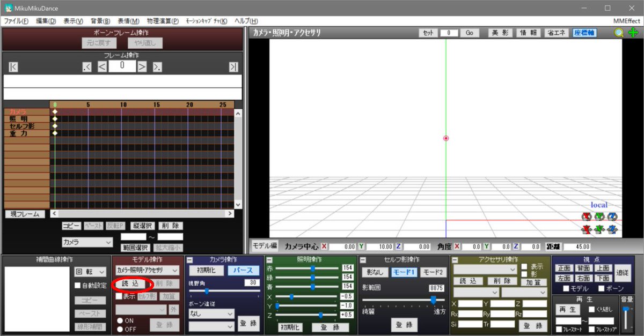
Task: Click the green Y rotation axis icon
Action: tap(599, 216)
